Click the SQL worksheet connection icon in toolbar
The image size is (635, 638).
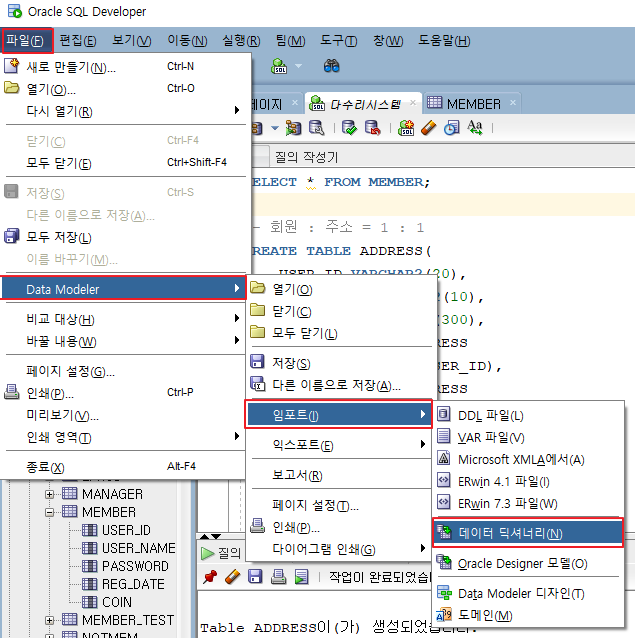tap(279, 66)
